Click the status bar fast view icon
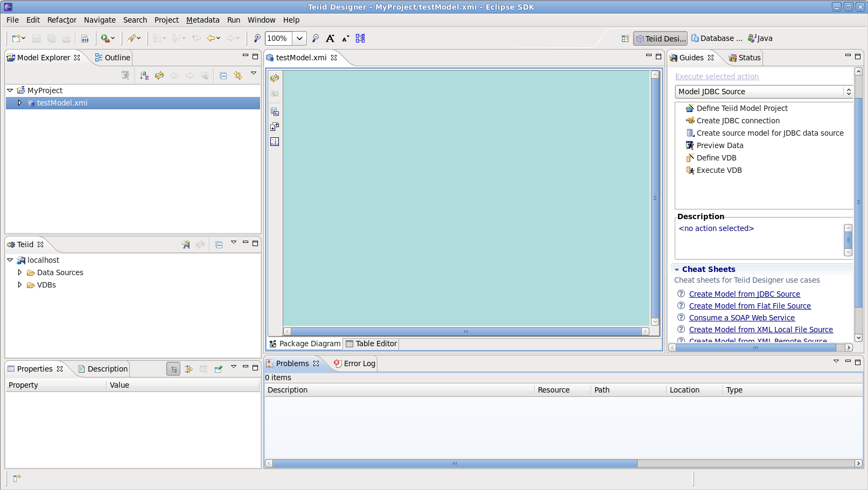Screen dimensions: 868x490 pyautogui.click(x=17, y=478)
